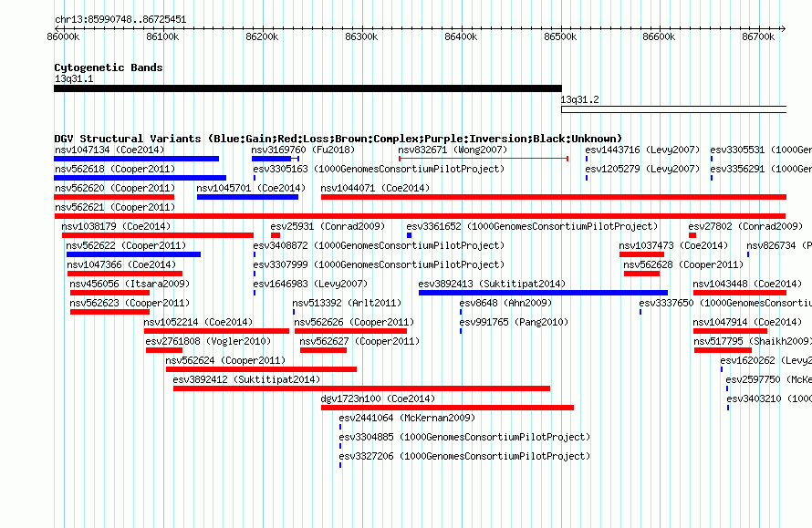Select the esv1620262 variant label
Image resolution: width=812 pixels, height=528 pixels.
(765, 360)
